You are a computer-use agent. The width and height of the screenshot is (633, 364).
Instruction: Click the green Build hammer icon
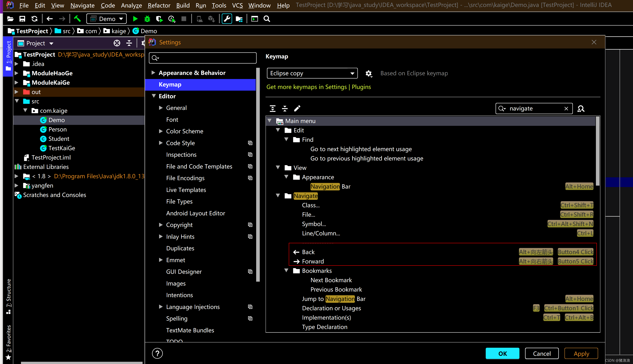[77, 19]
